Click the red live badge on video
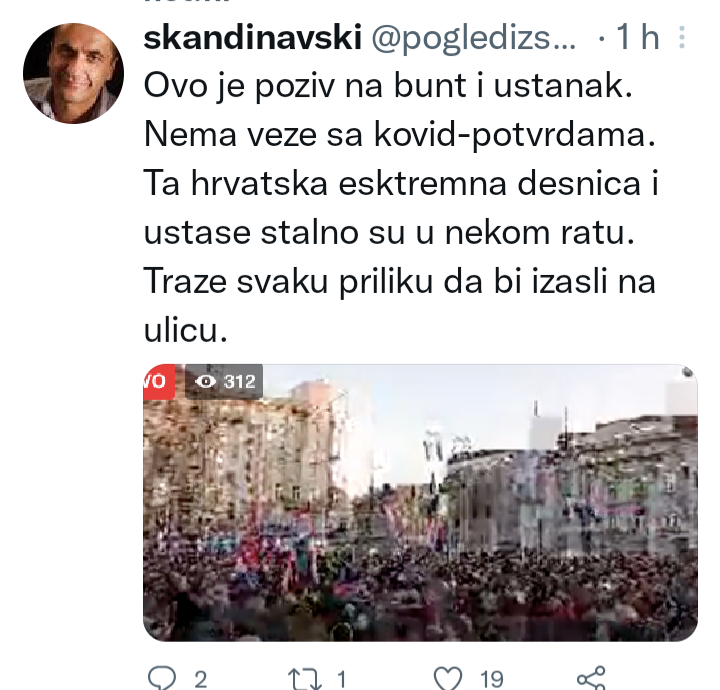720x690 pixels. [159, 381]
